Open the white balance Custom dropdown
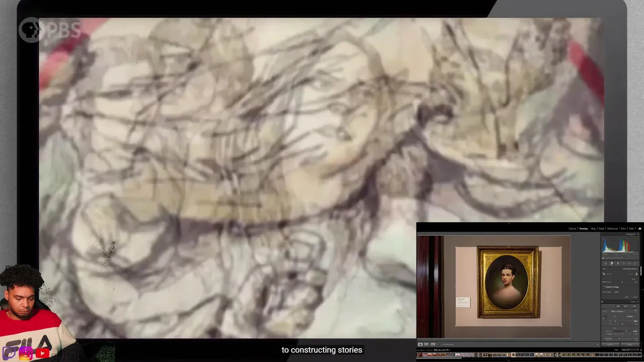 (630, 316)
